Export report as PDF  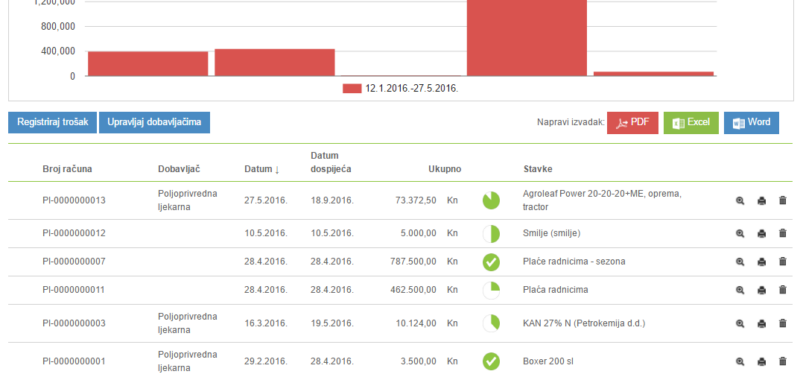(633, 123)
